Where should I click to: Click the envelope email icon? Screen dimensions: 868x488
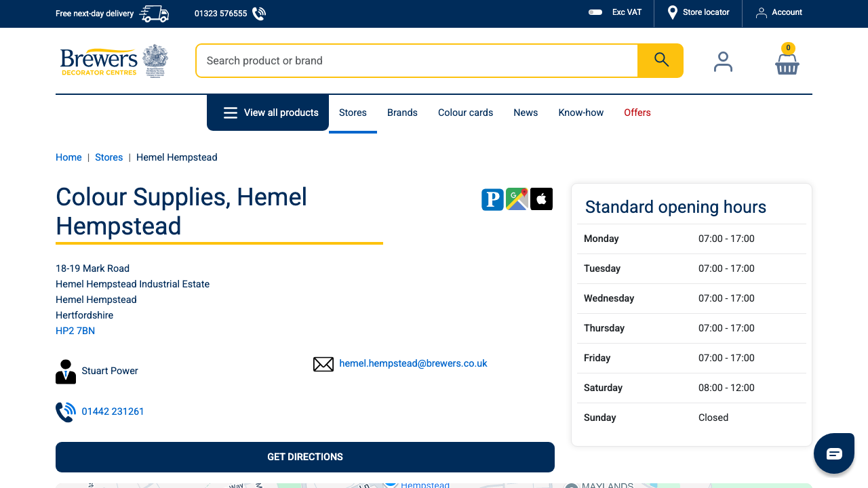pyautogui.click(x=323, y=364)
